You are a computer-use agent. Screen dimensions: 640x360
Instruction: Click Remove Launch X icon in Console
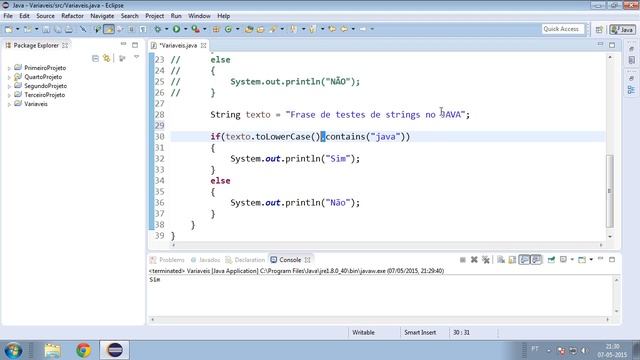(474, 260)
